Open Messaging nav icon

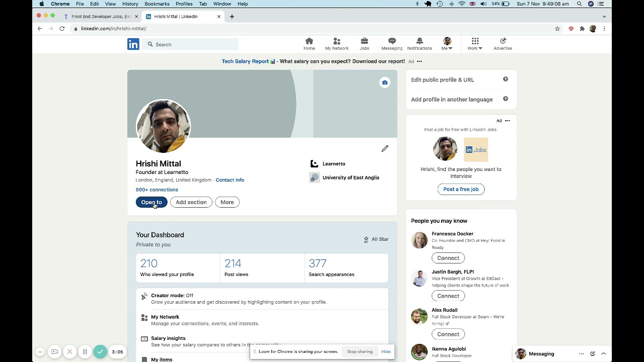(391, 44)
